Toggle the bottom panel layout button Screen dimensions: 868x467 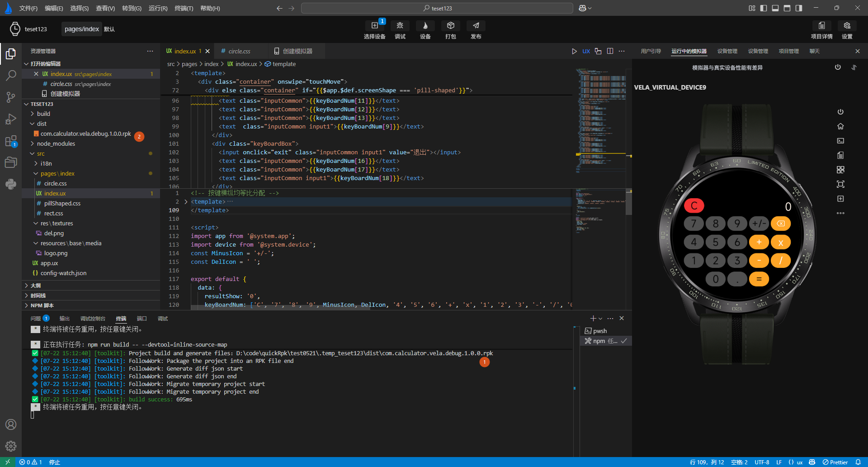pyautogui.click(x=775, y=8)
